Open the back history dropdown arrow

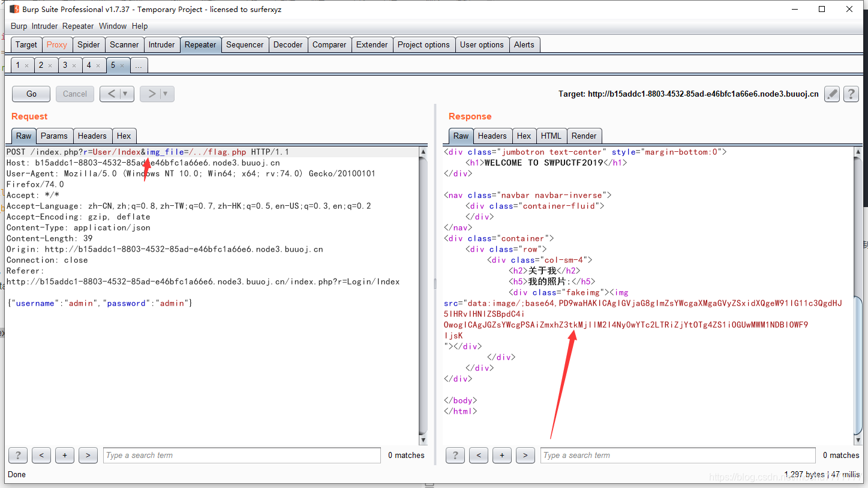pyautogui.click(x=127, y=94)
